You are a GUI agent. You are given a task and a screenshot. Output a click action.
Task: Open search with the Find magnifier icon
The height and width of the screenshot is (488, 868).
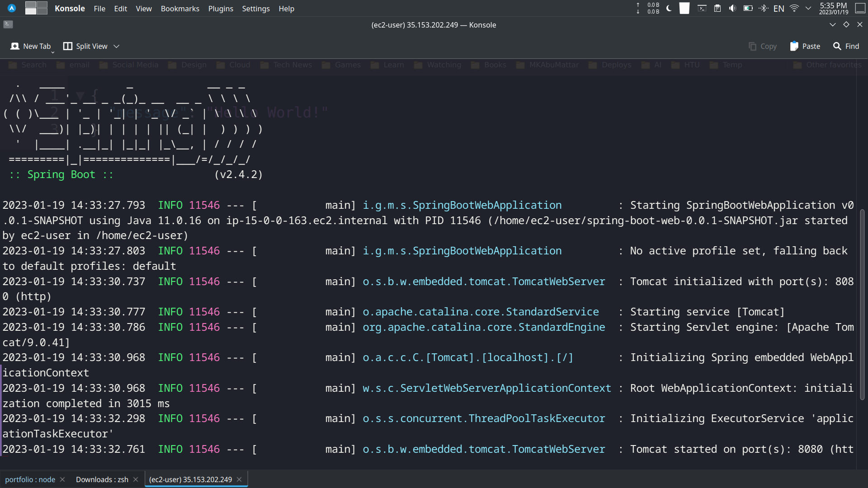(x=836, y=46)
